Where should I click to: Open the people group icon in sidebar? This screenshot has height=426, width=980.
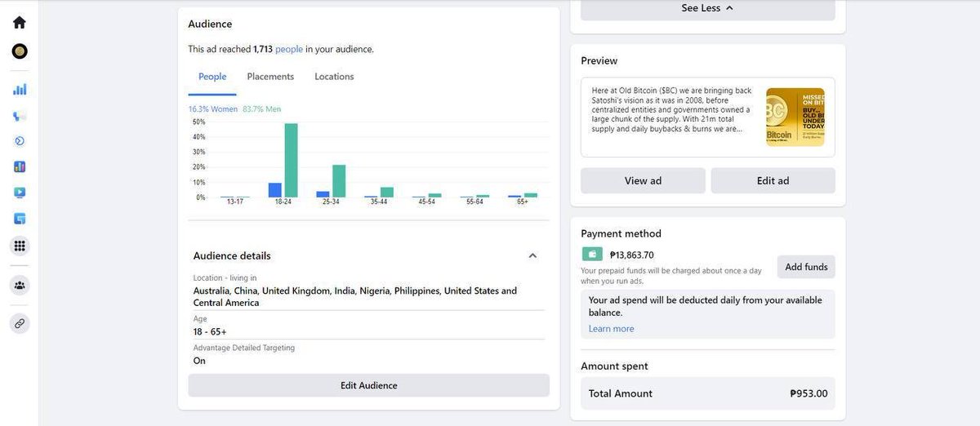click(20, 286)
